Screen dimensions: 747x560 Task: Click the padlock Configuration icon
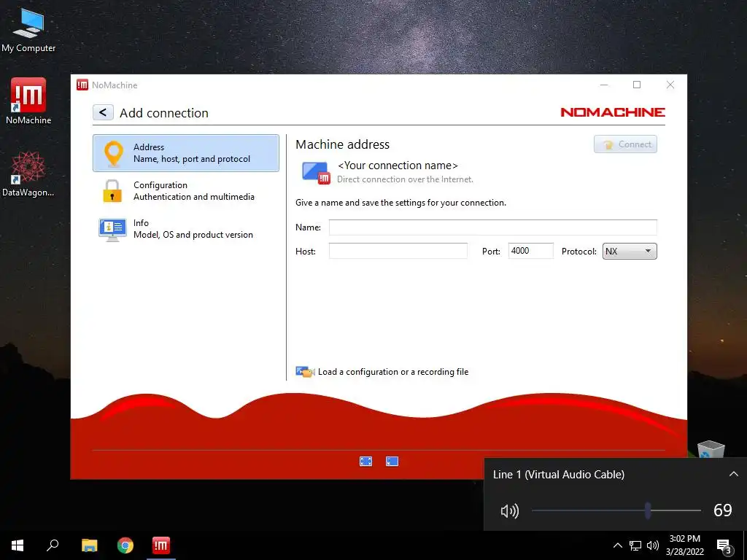pyautogui.click(x=112, y=191)
